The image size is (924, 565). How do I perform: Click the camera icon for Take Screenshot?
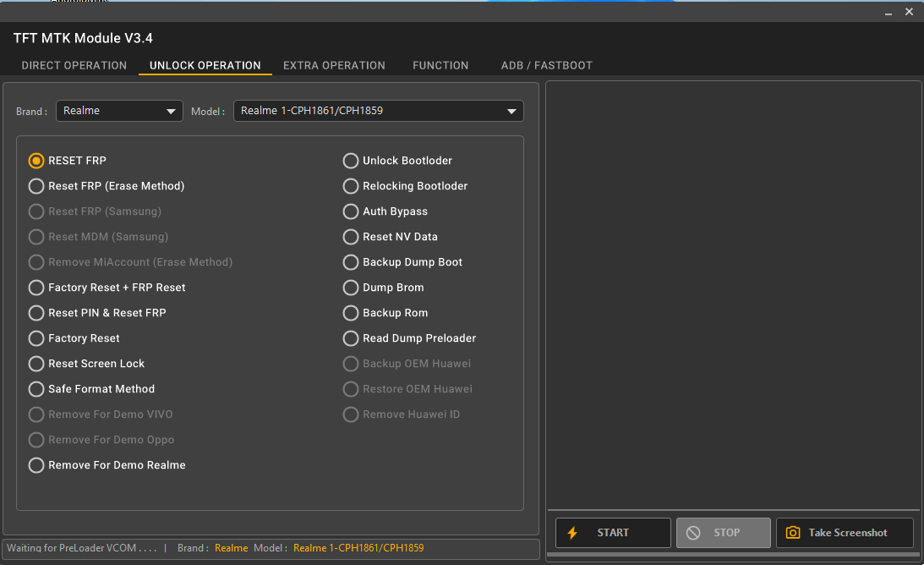click(793, 533)
